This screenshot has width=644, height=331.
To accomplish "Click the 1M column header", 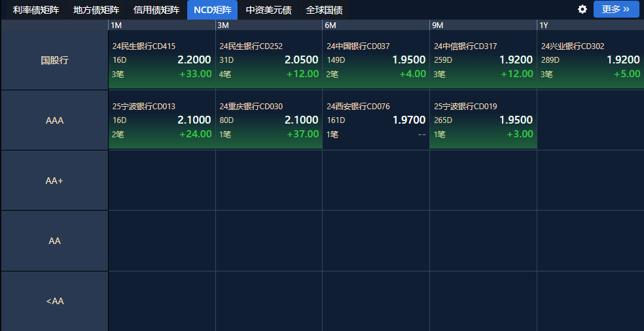I will point(162,25).
